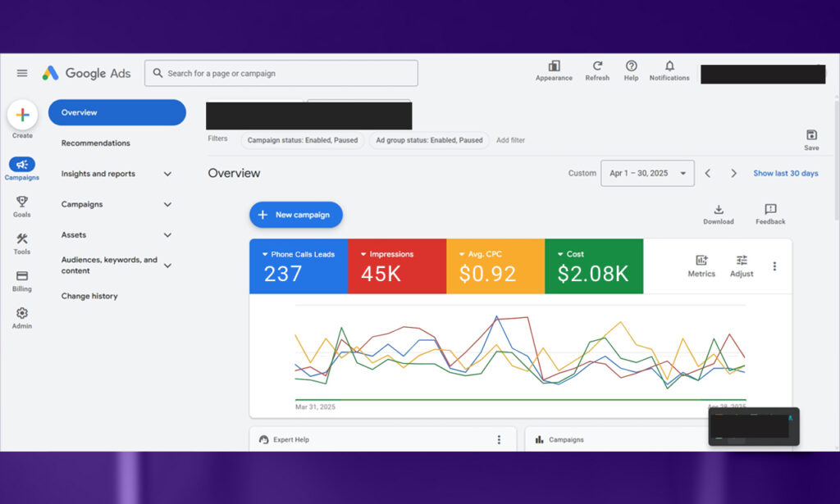
Task: Click the New campaign button
Action: tap(295, 215)
